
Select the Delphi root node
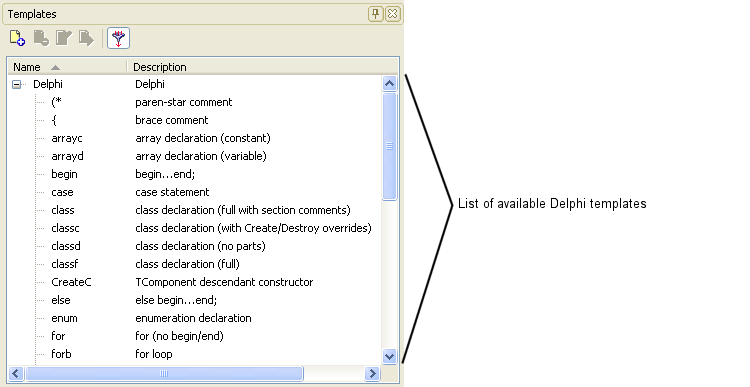pyautogui.click(x=48, y=84)
